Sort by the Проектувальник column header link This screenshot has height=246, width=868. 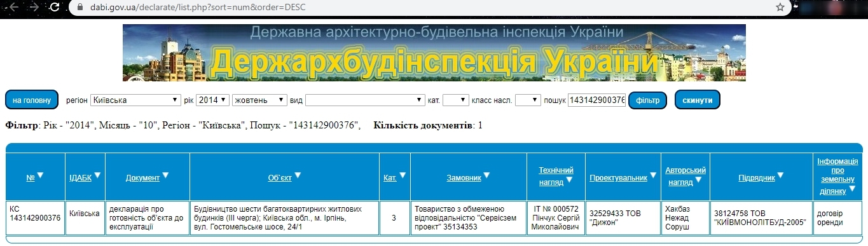click(618, 178)
